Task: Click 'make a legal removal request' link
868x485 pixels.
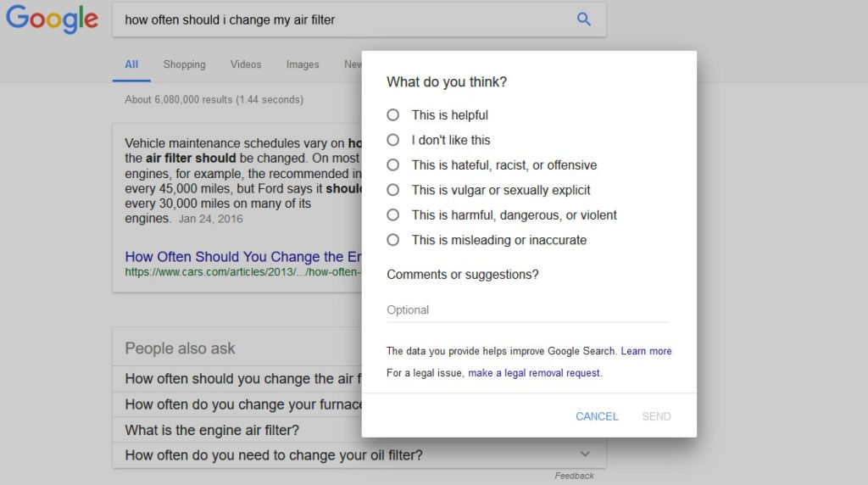Action: [x=534, y=373]
